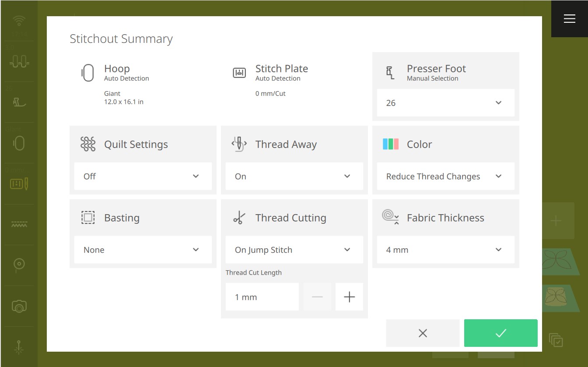
Task: Open the Thread Away On dropdown
Action: click(294, 176)
